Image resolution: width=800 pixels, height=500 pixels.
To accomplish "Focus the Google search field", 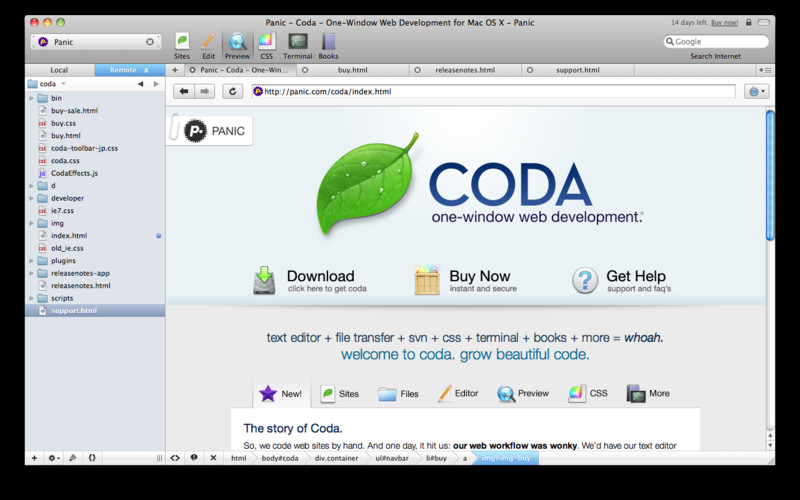I will pos(716,42).
